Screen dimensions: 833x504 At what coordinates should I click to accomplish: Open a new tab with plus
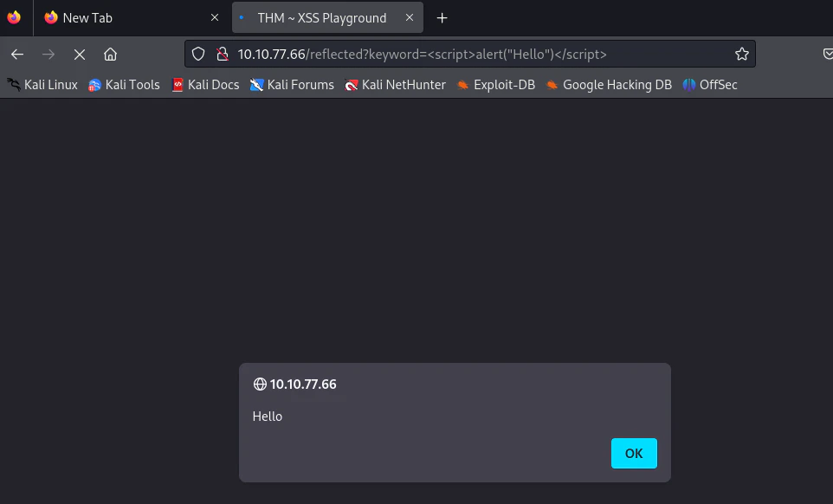coord(442,18)
